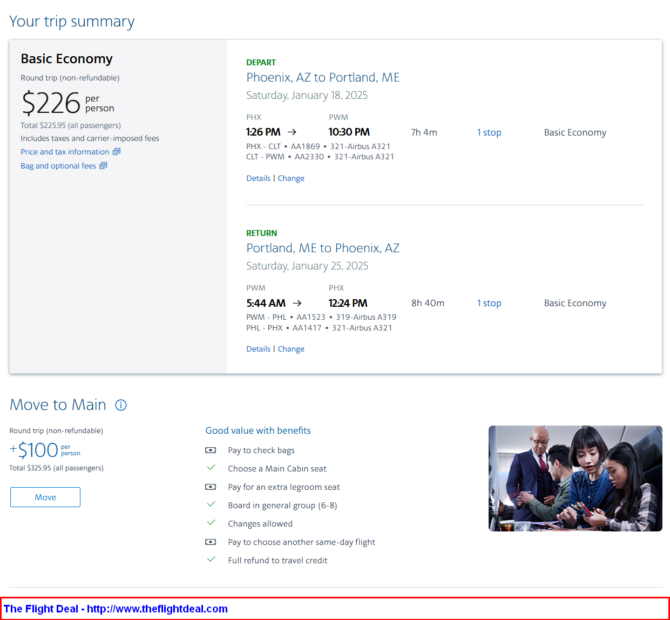This screenshot has width=670, height=620.
Task: Click the 8h 40m flight duration
Action: pos(428,303)
